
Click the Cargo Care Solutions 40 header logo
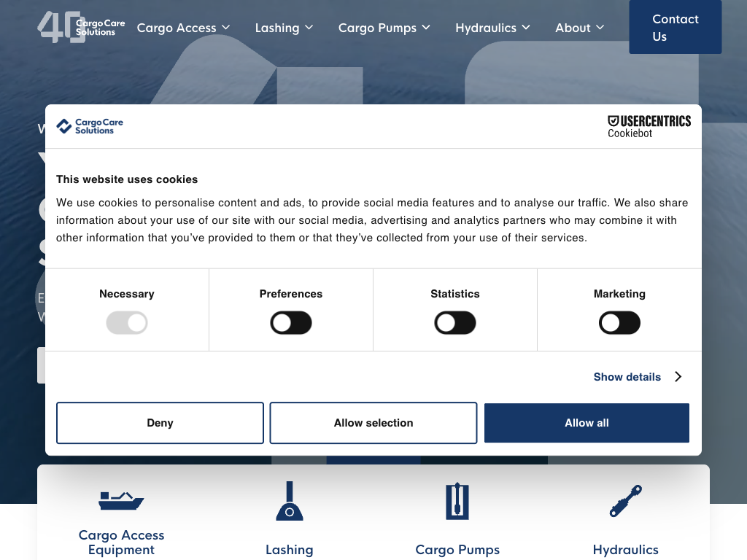click(81, 27)
